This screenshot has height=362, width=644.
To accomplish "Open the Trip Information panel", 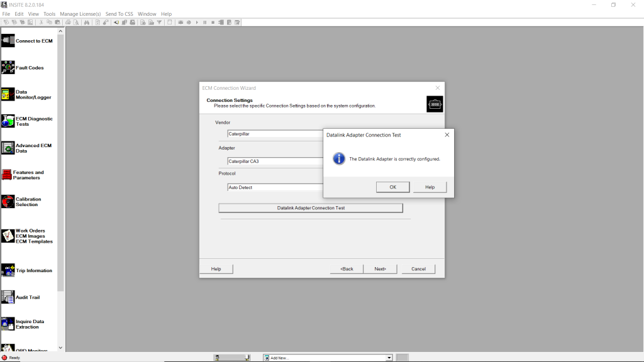I will 8,270.
